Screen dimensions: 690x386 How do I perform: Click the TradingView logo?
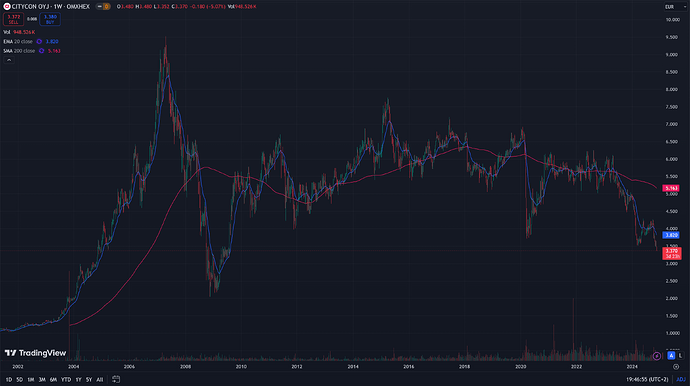pos(35,353)
